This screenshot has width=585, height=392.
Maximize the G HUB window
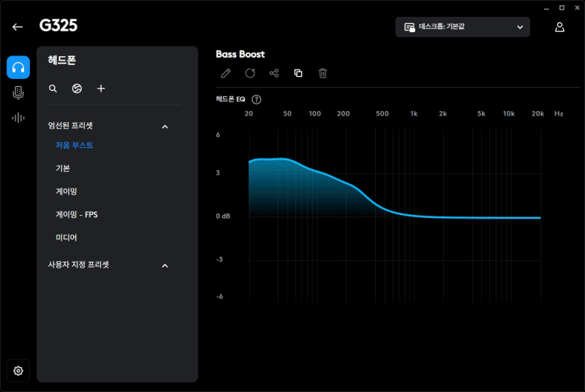pyautogui.click(x=562, y=8)
